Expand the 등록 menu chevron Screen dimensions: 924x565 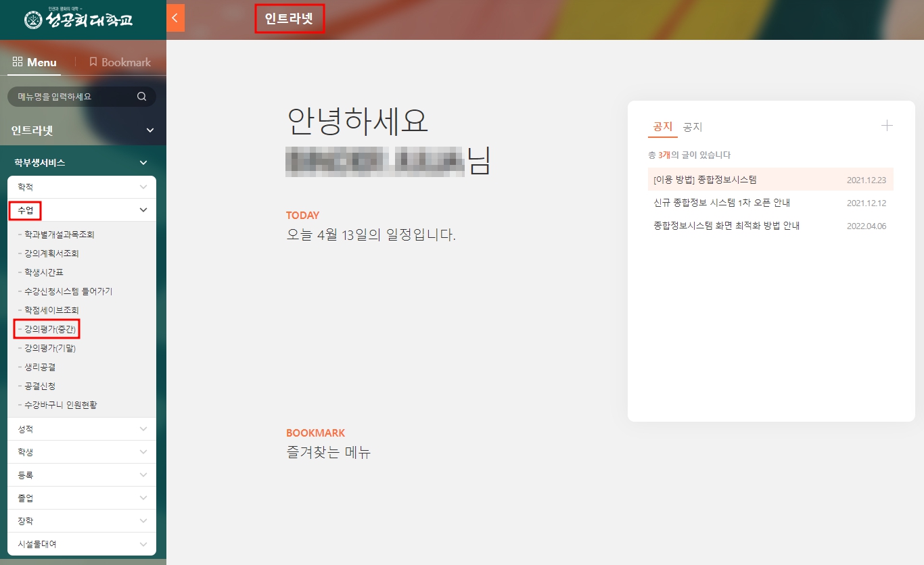[143, 475]
